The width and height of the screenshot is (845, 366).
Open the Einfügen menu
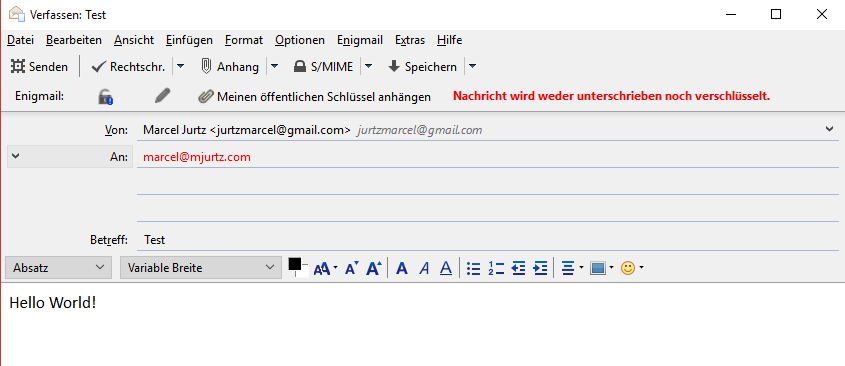coord(189,40)
